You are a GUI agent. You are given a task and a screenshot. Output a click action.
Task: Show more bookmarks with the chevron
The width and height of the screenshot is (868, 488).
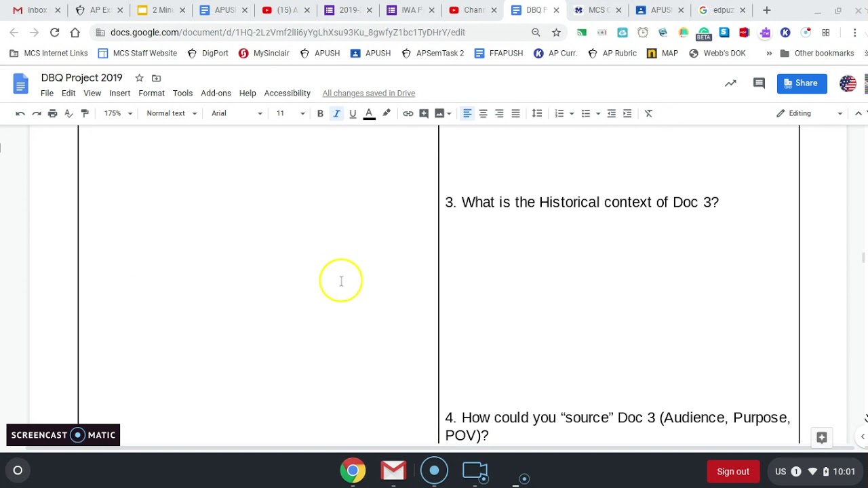(x=769, y=54)
